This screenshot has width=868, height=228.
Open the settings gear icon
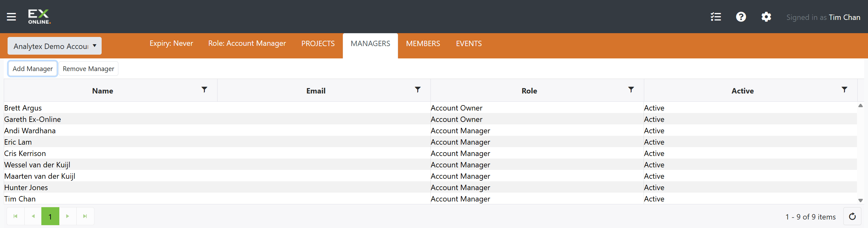coord(766,17)
